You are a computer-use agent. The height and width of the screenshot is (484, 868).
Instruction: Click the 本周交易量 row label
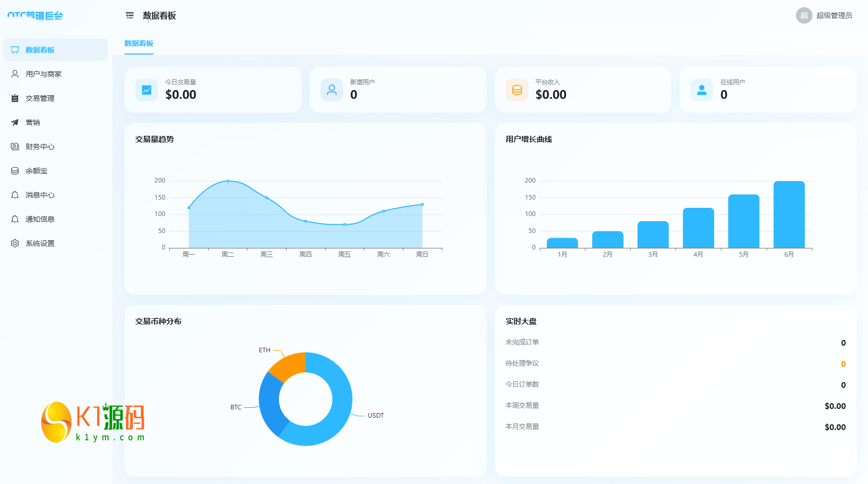(x=522, y=405)
